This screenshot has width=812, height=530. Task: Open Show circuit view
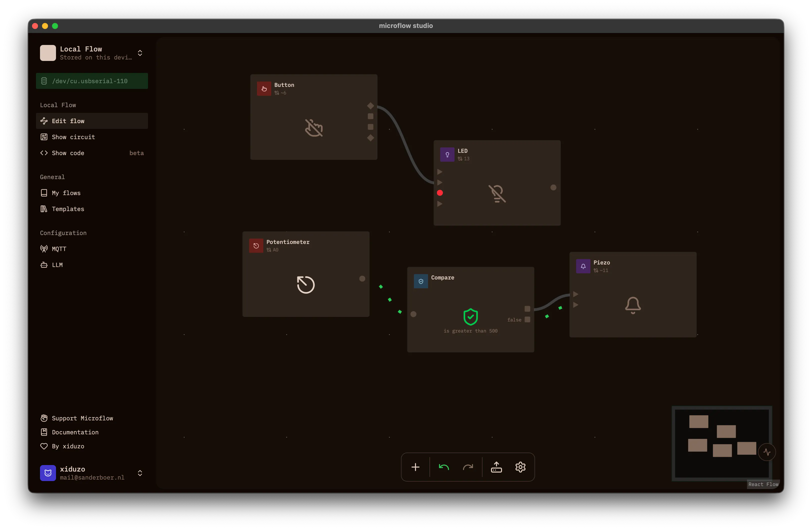[x=92, y=137]
